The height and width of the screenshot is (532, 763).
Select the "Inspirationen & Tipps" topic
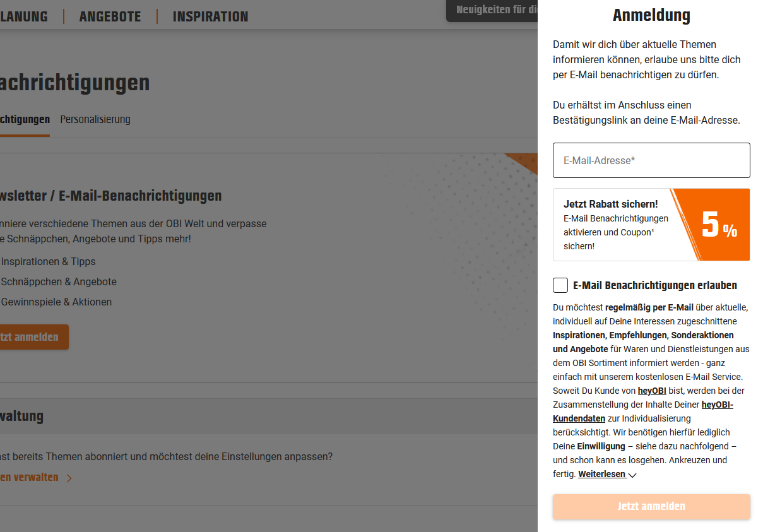[49, 261]
